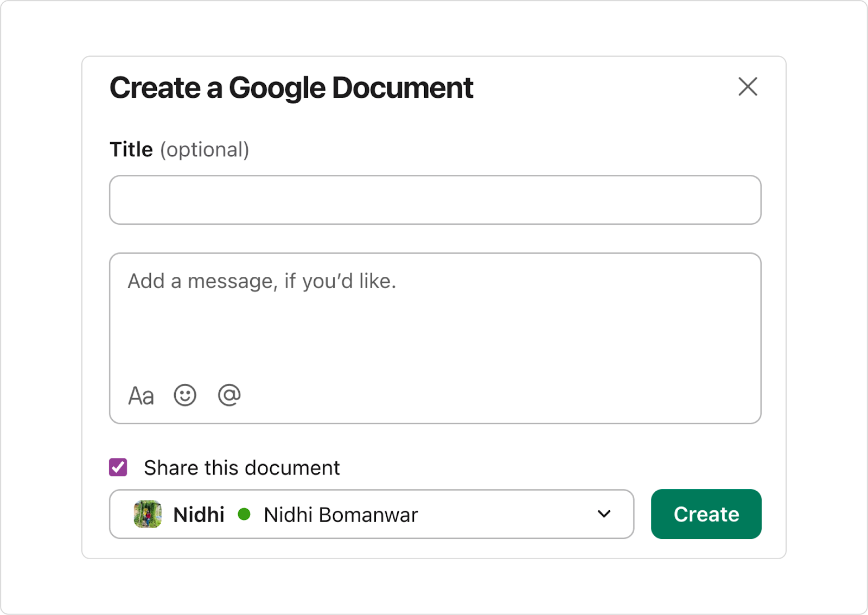
Task: Uncheck the Share this document checkbox
Action: click(118, 467)
